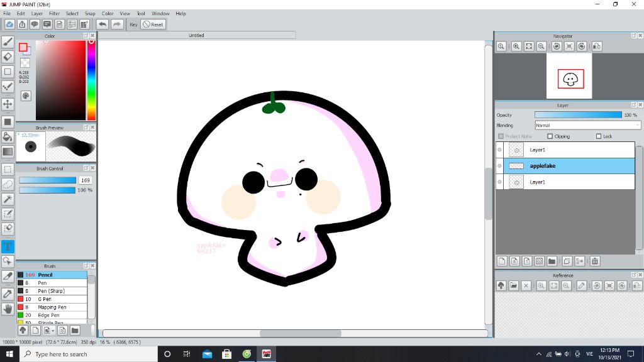Select the Select Pen tool

point(8,214)
